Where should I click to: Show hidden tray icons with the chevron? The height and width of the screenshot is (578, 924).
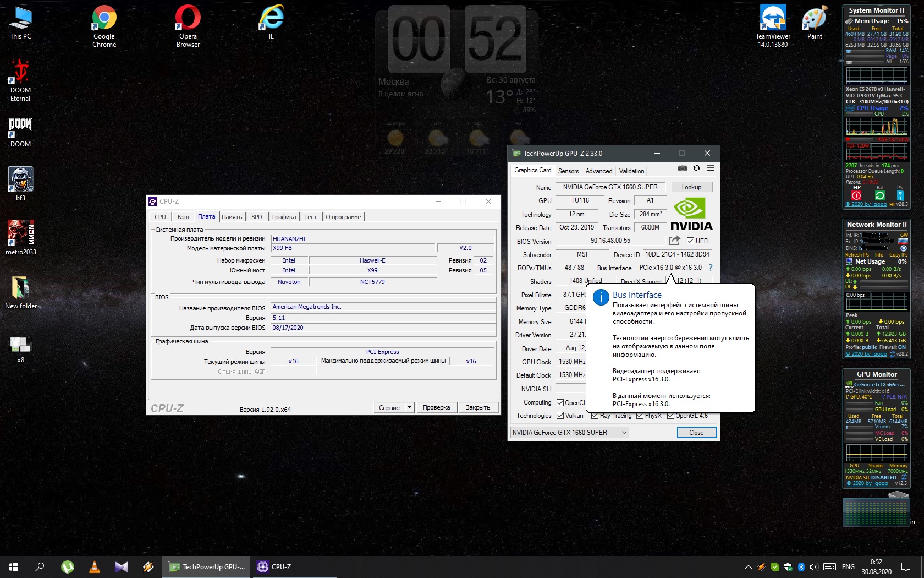(x=748, y=566)
